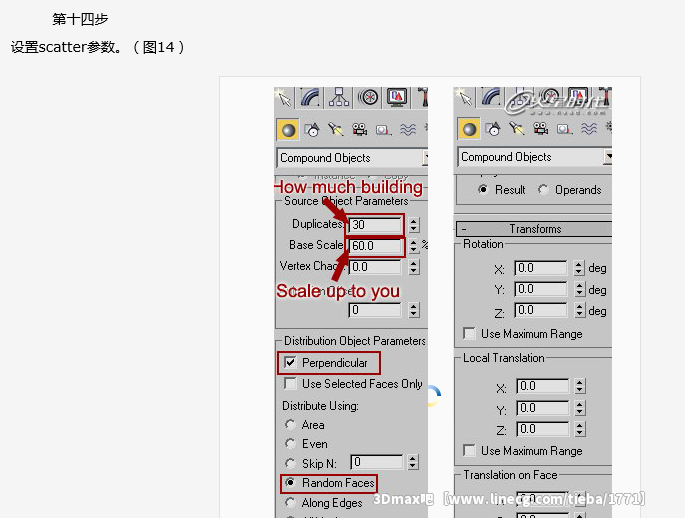Open the Display tab in left panel
The image size is (685, 518).
pyautogui.click(x=397, y=97)
